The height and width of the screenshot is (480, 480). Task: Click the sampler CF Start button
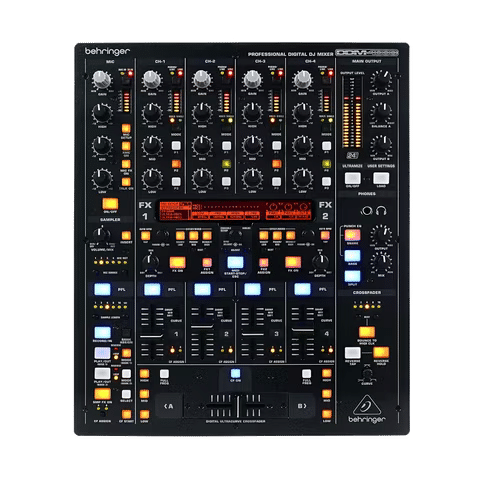(x=126, y=414)
